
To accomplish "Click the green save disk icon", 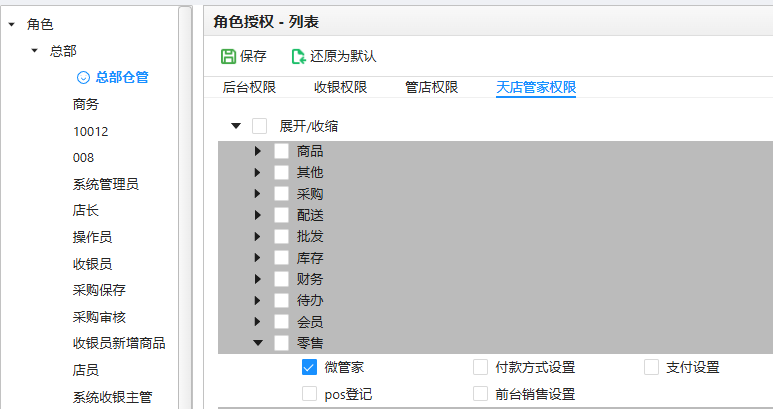I will point(228,56).
